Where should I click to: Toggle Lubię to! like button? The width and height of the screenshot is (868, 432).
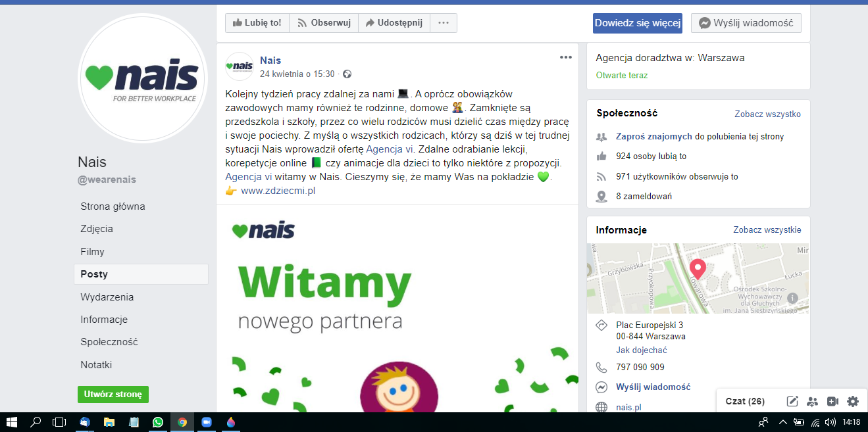(x=257, y=23)
